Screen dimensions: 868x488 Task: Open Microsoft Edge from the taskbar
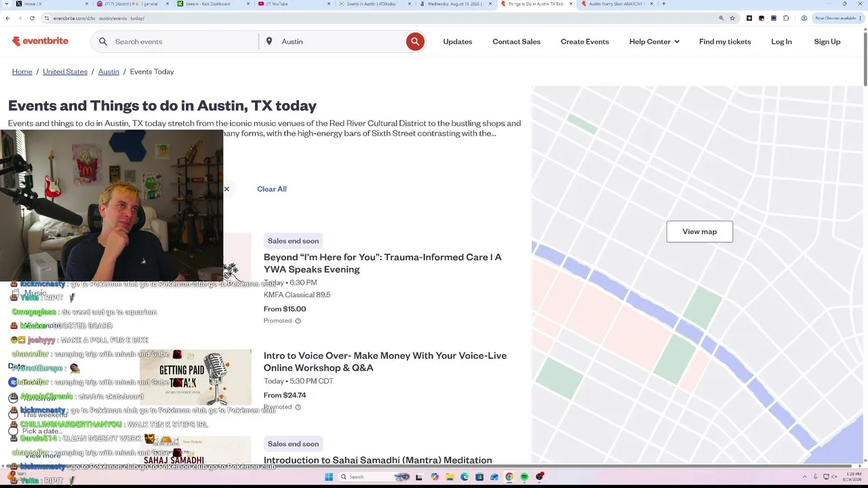[465, 477]
